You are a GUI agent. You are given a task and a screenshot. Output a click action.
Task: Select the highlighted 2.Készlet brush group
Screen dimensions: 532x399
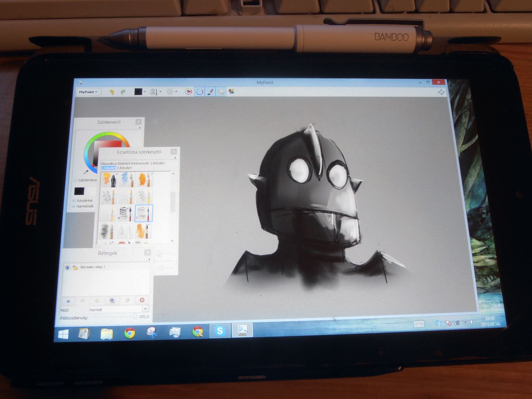pos(108,168)
